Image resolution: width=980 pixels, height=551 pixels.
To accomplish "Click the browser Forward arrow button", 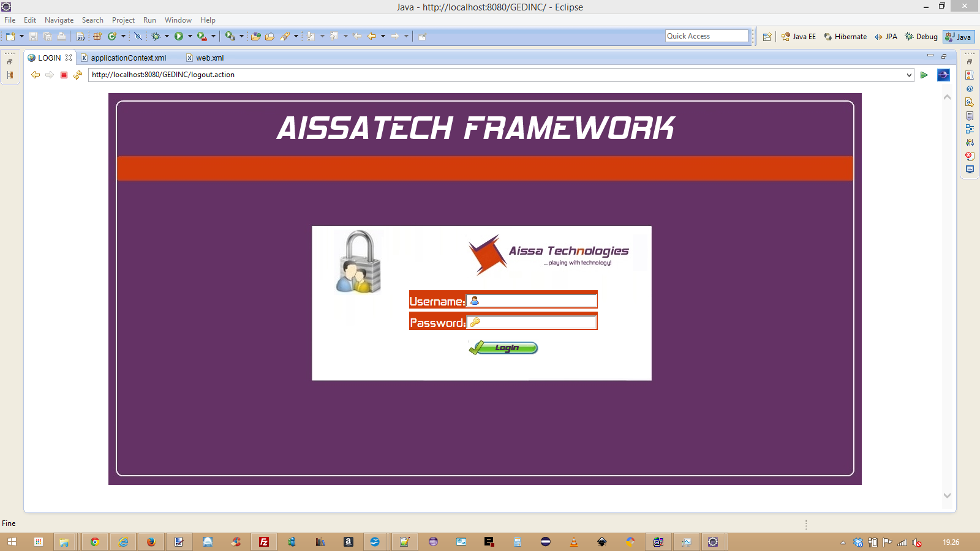I will point(50,75).
